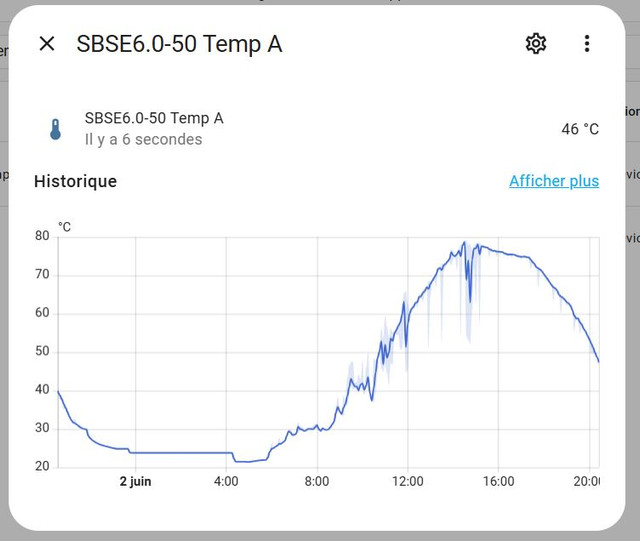This screenshot has height=541, width=640.
Task: Click the entity row name SBSE6.0-50 Temp A
Action: pyautogui.click(x=154, y=118)
